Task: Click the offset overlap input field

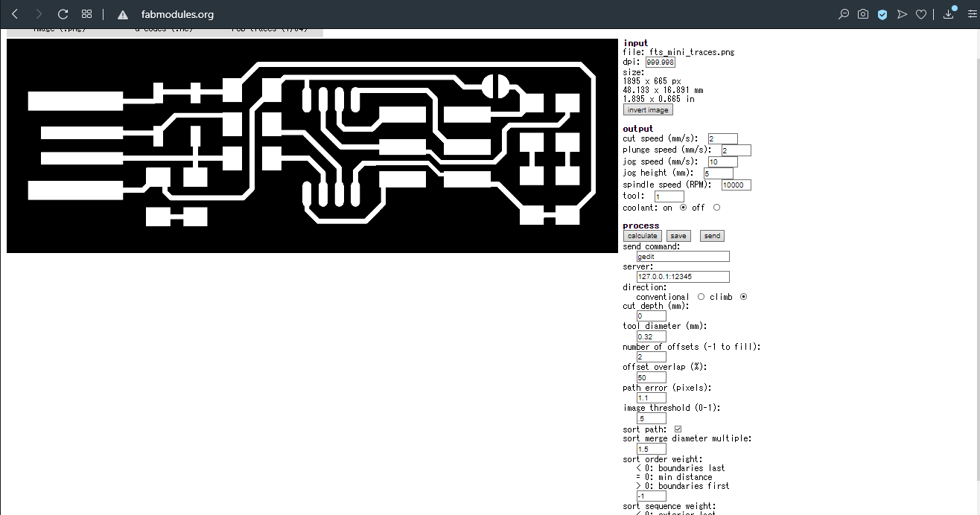Action: (x=652, y=377)
